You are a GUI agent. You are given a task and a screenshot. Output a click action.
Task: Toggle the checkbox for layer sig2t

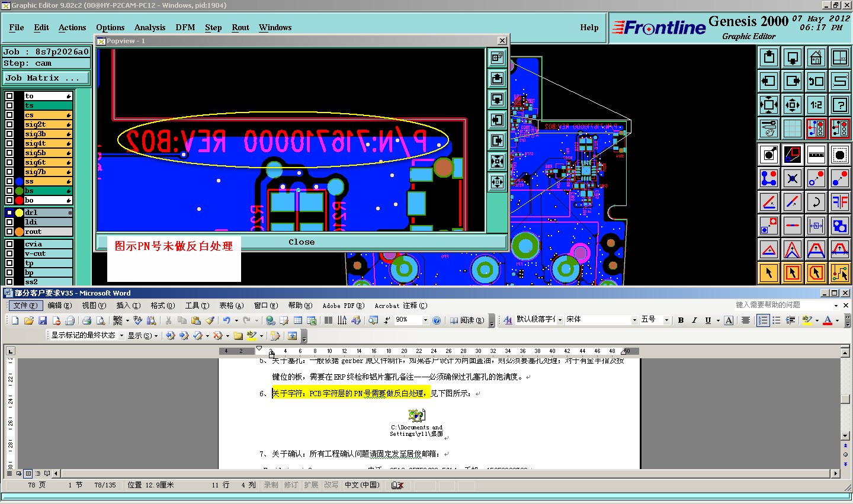pos(9,124)
